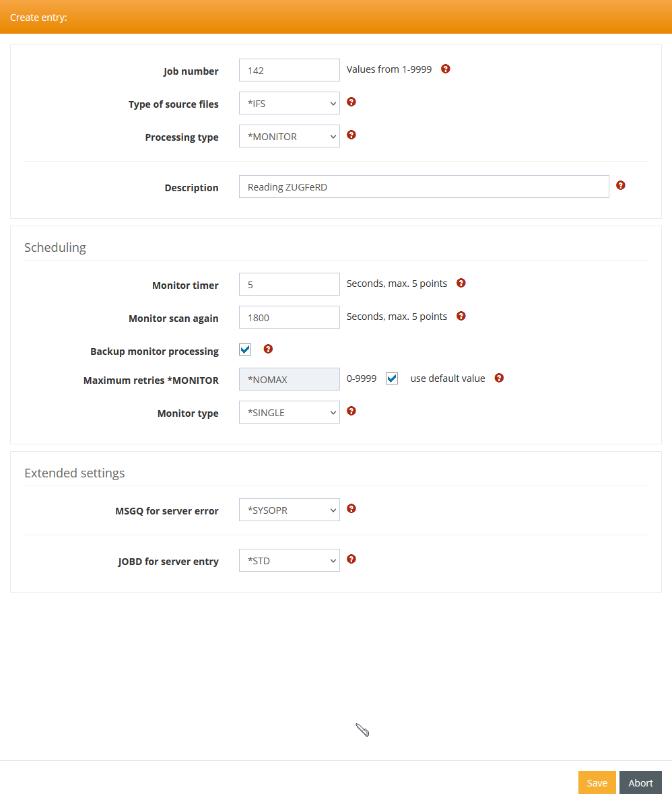Open help for MSGQ for server error
This screenshot has width=672, height=804.
tap(351, 508)
